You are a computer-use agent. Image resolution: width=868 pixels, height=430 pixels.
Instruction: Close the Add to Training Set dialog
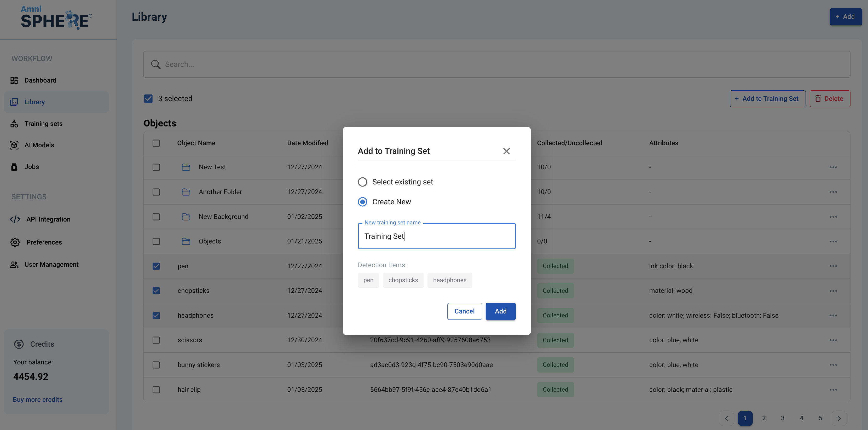(506, 151)
